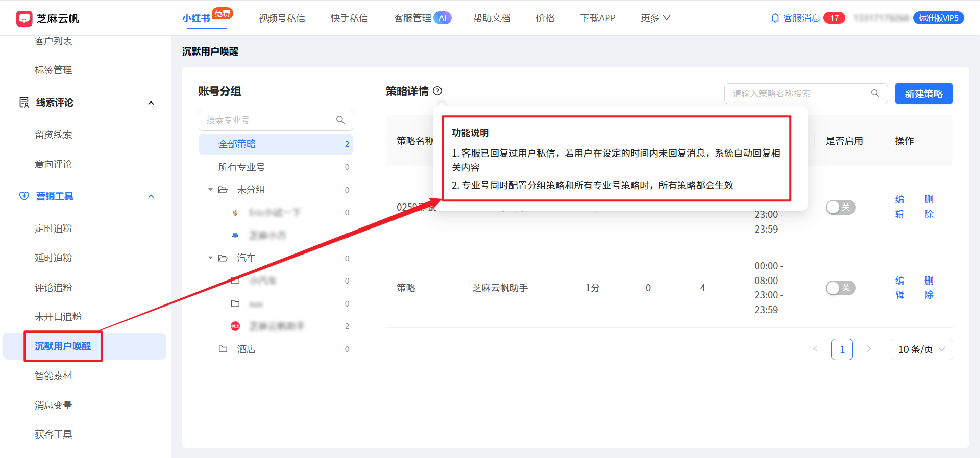Viewport: 980px width, 458px height.
Task: Open 标签管理 in the sidebar
Action: [54, 70]
